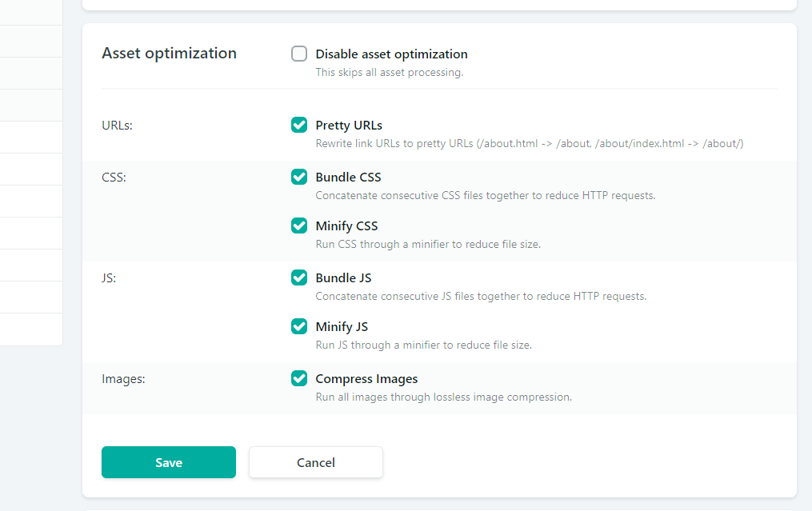
Task: Click the 'CSS:' section label
Action: (x=114, y=177)
